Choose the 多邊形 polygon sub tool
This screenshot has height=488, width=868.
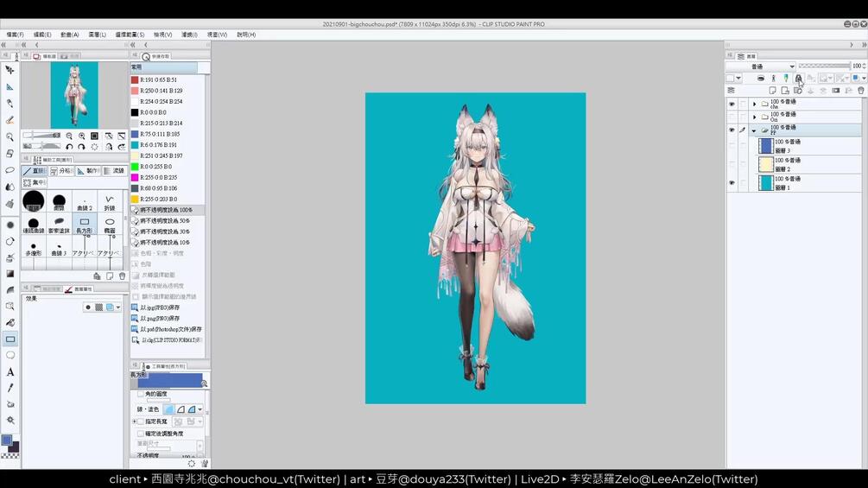[x=33, y=247]
